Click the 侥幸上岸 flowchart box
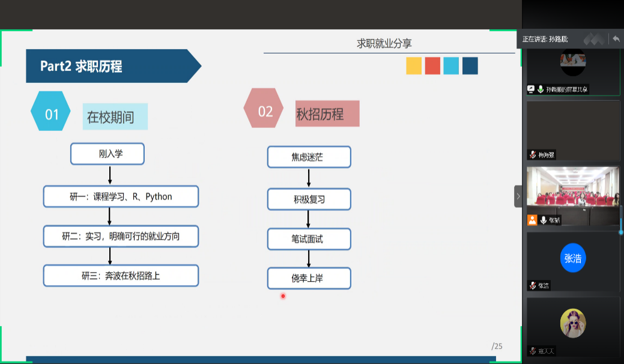The image size is (624, 364). [309, 278]
